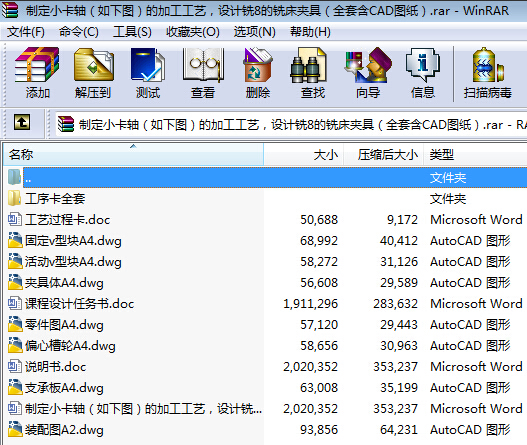Open the 收藏夹(O) menu
527x445 pixels.
(x=193, y=32)
